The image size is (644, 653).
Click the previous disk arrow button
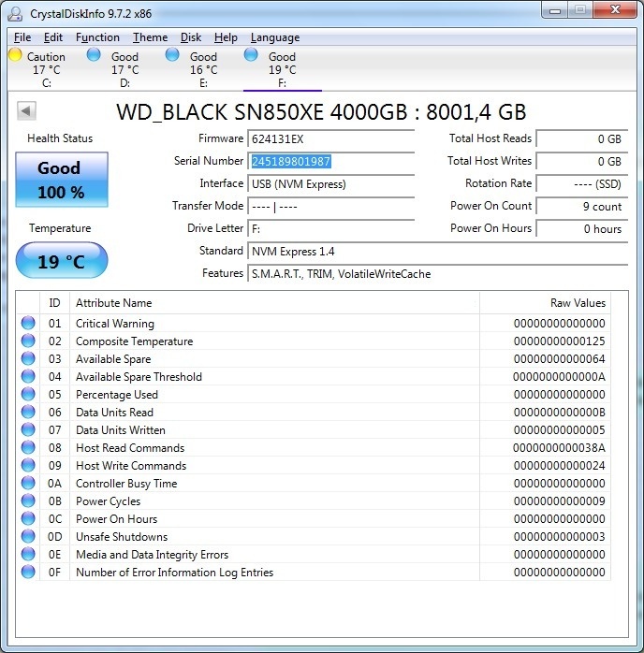tap(26, 110)
